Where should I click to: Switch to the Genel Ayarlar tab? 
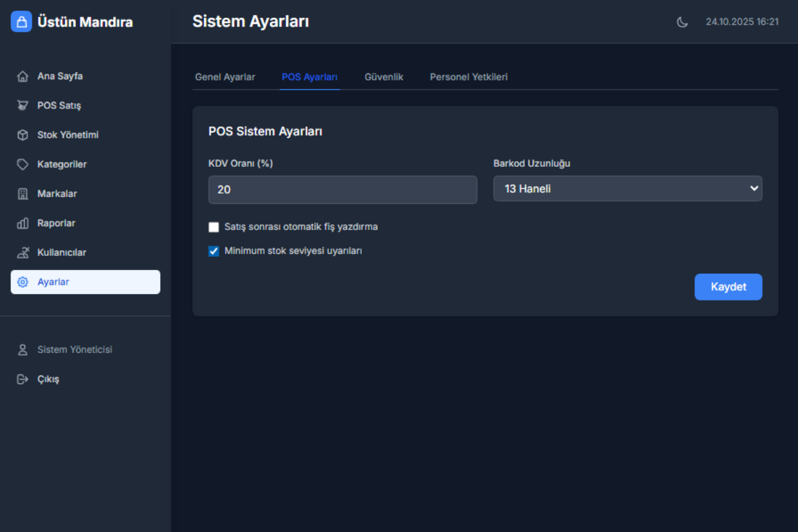(x=225, y=76)
